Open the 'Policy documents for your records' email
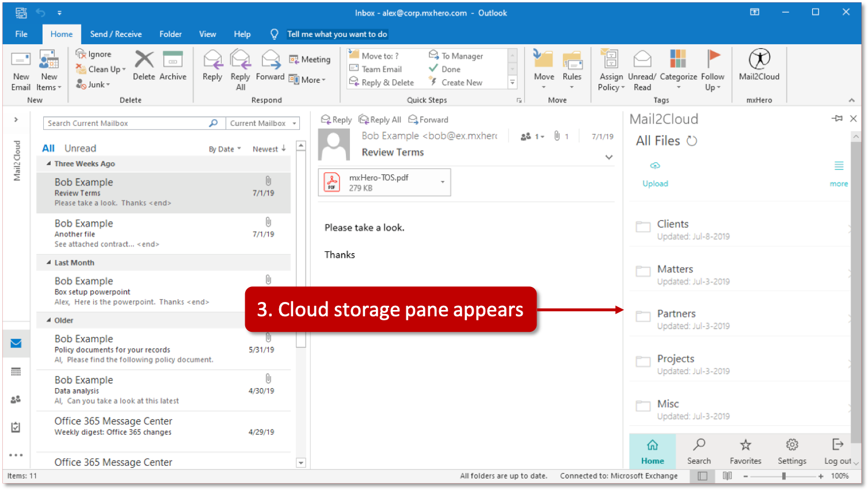868x490 pixels. [x=163, y=349]
